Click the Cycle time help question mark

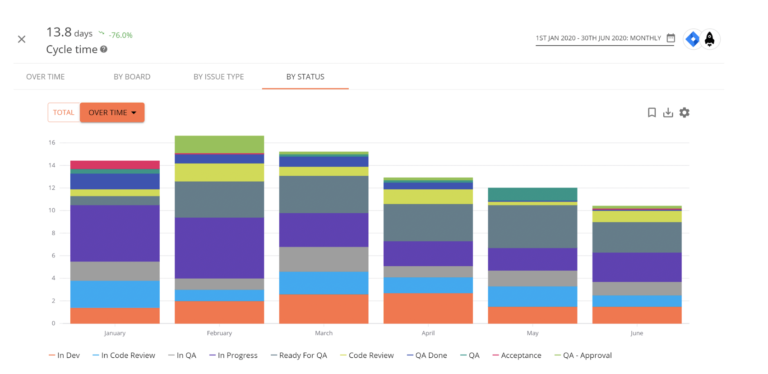tap(104, 49)
